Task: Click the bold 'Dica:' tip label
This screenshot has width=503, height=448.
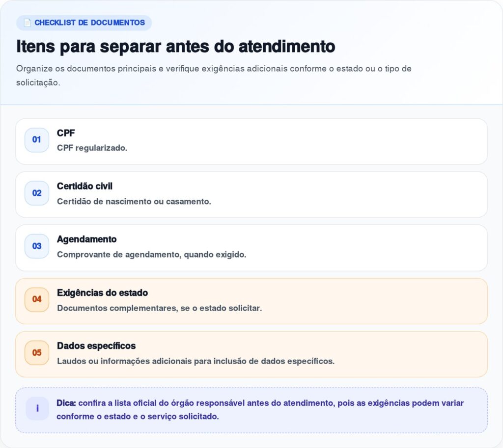Action: 66,403
